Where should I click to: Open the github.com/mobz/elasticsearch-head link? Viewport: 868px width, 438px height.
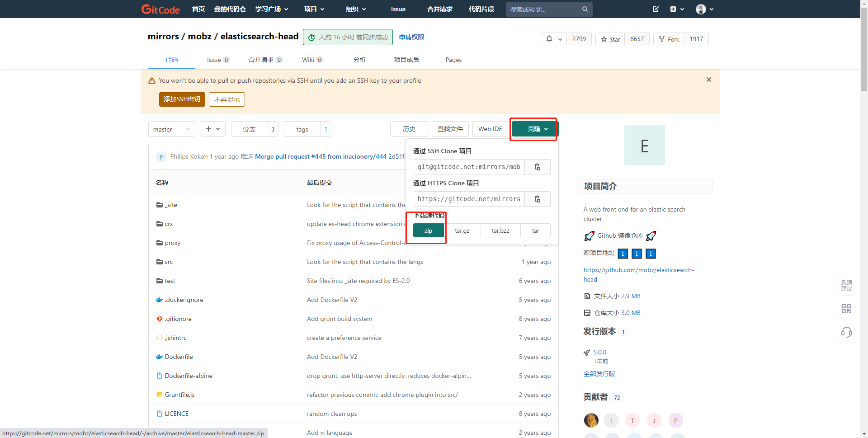(x=638, y=274)
